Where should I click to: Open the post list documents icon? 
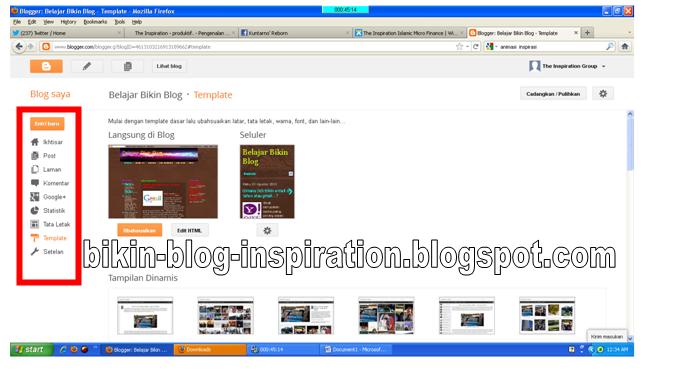click(x=128, y=66)
